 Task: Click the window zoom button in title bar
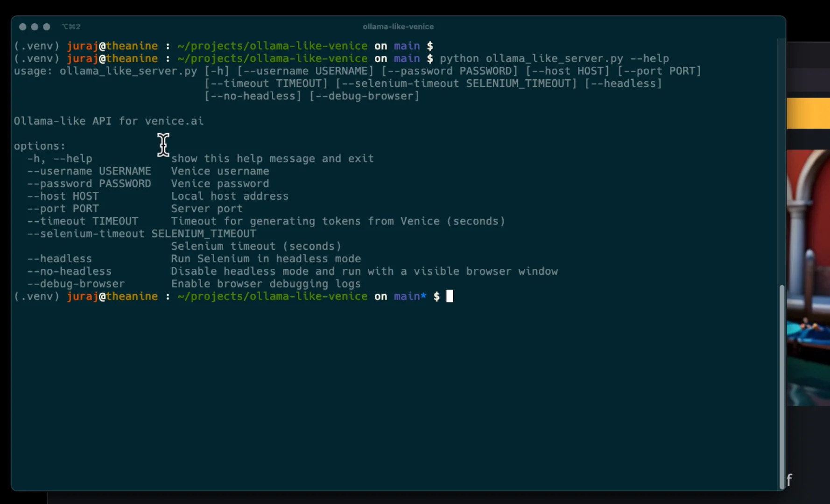47,27
